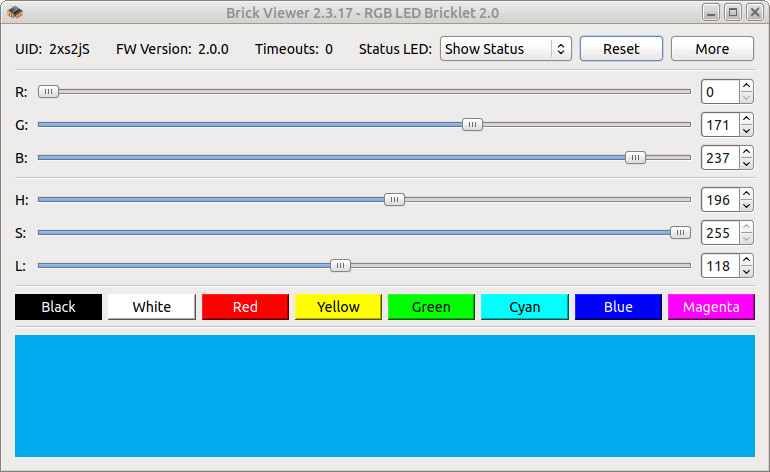Decrease the H value with down arrow
The height and width of the screenshot is (472, 770).
[746, 206]
